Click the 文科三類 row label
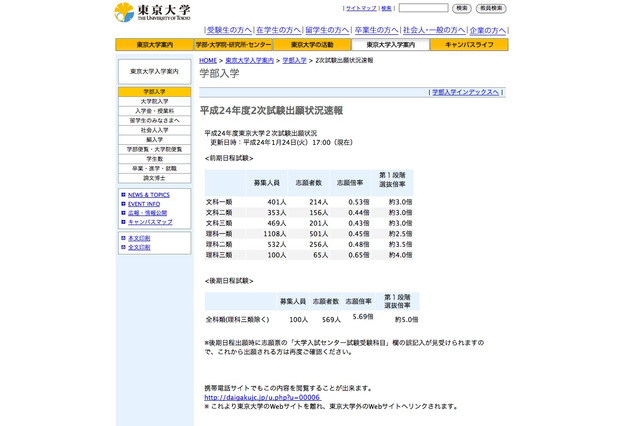The height and width of the screenshot is (426, 640). 219,223
